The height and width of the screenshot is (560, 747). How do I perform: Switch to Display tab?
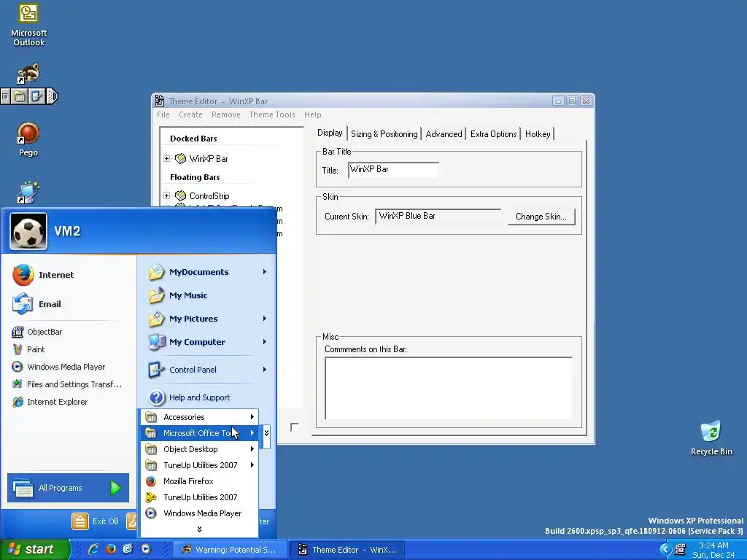click(x=330, y=133)
